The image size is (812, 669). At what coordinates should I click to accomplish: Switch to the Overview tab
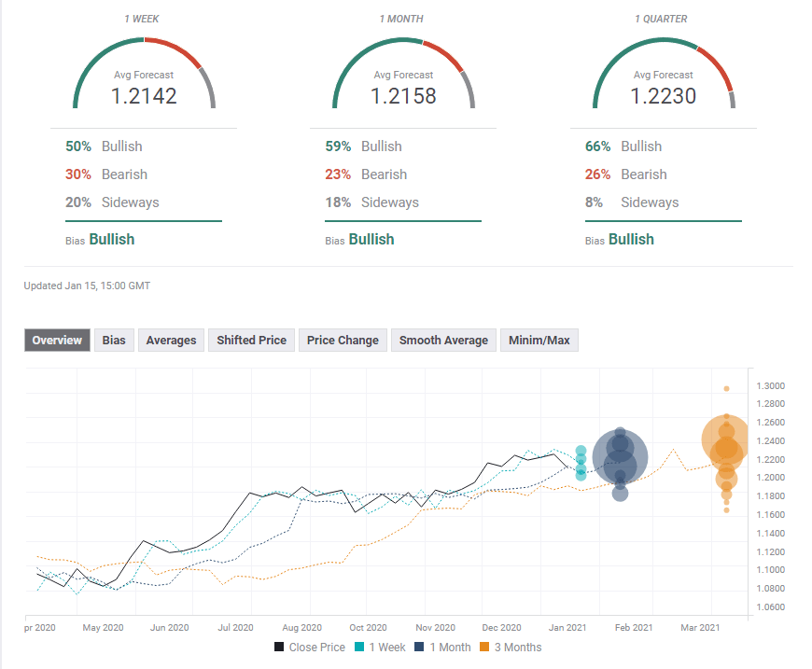point(58,341)
